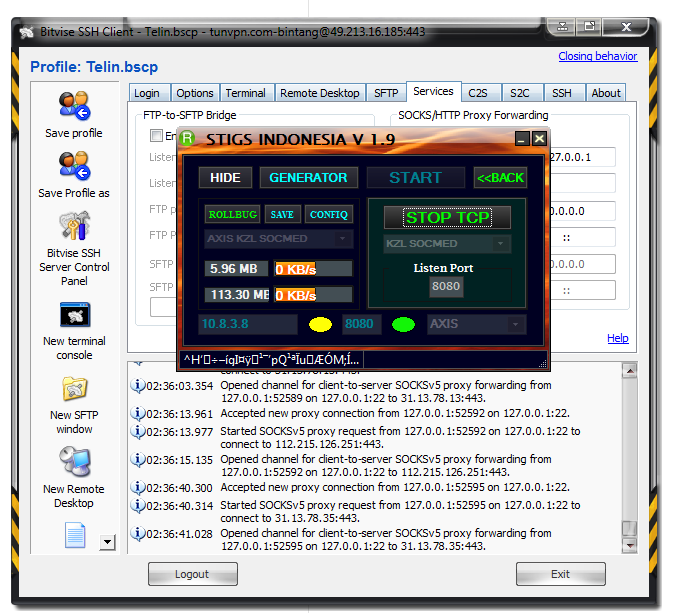
Task: Click the HIDE button
Action: [225, 178]
